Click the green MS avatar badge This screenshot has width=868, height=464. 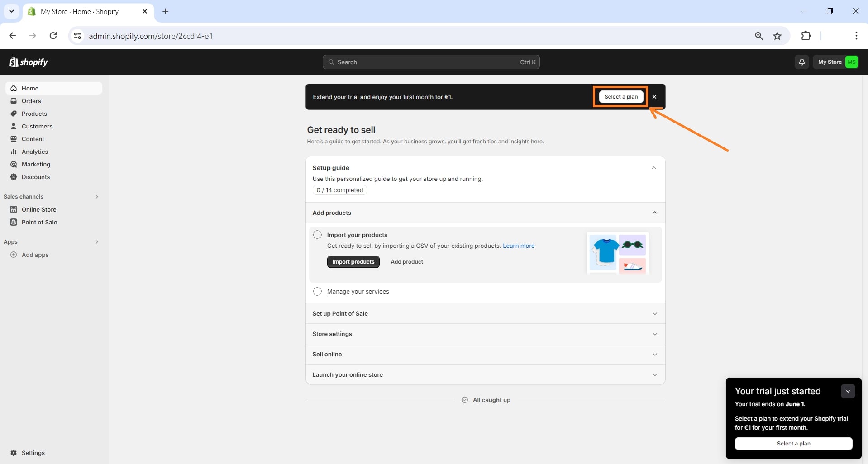[x=851, y=62]
